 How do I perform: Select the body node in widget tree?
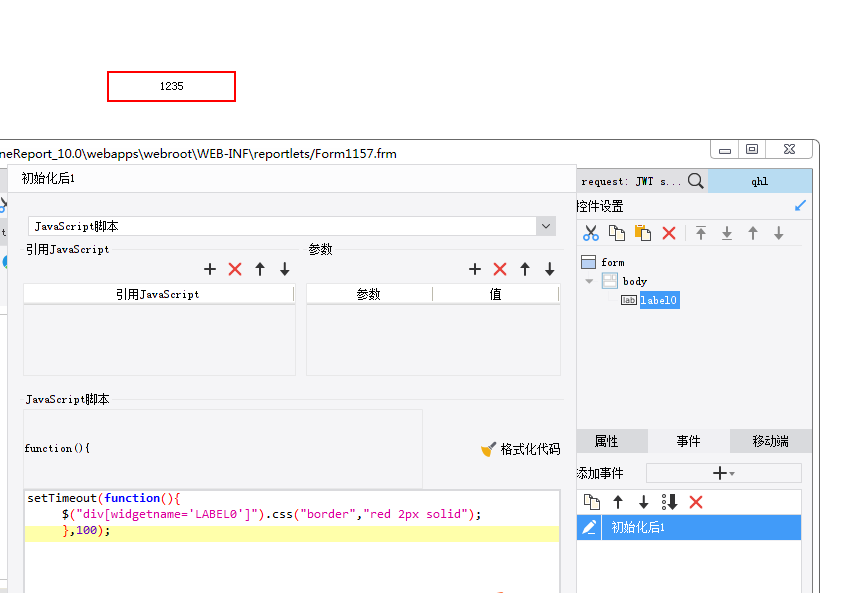pos(635,281)
